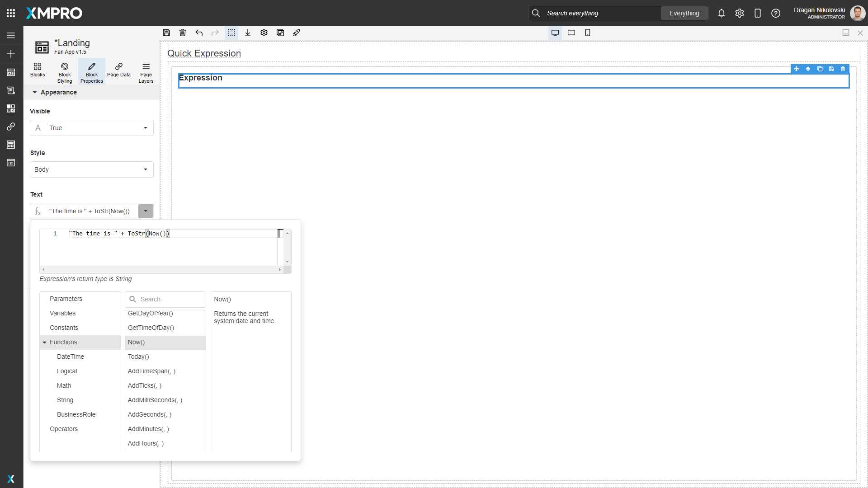Click the expression editor horizontal scrollbar
Screen dimensions: 868x488
point(161,269)
